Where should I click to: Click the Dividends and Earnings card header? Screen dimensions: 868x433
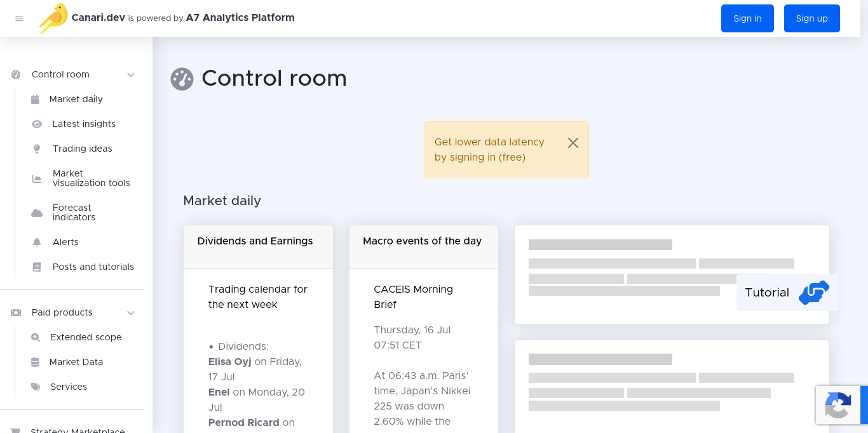tap(258, 246)
